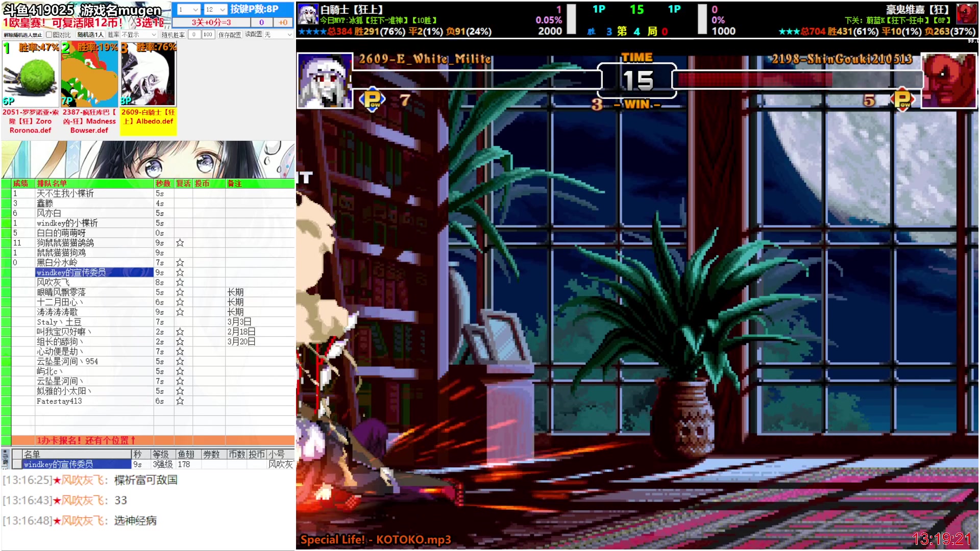Toggle revive star for 叫我宝贝好嘛丶
980x551 pixels.
pos(180,332)
